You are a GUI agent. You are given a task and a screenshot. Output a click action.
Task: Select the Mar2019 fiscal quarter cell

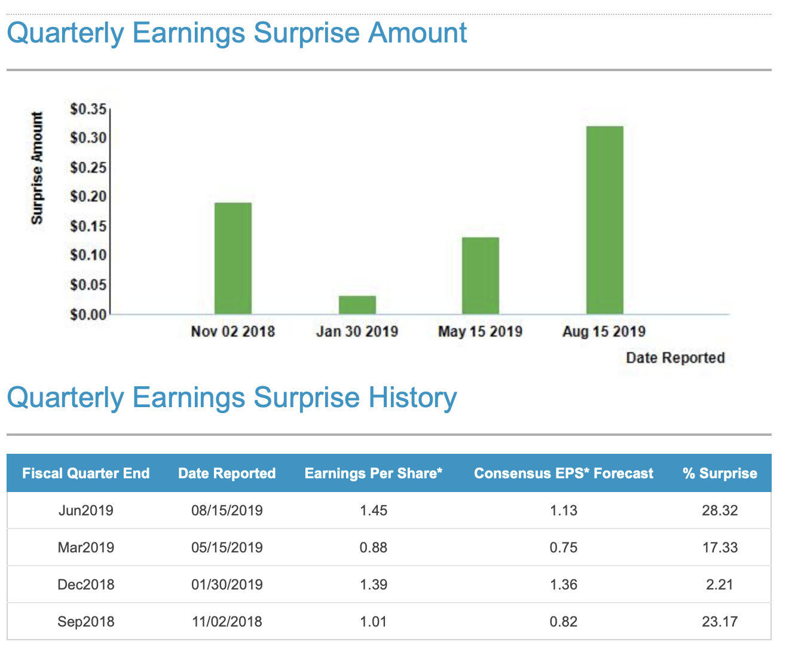[x=86, y=548]
